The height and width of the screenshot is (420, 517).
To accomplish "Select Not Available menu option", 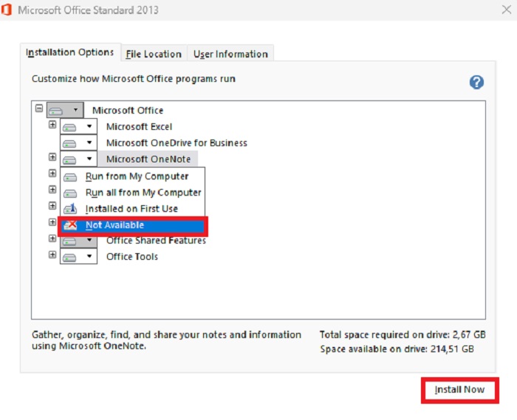I will click(x=132, y=225).
